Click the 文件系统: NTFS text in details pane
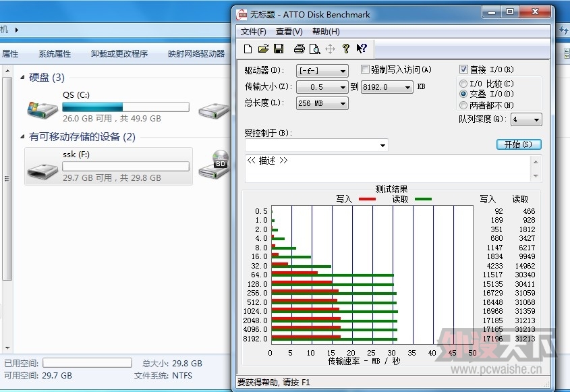570x392 pixels. (x=163, y=376)
